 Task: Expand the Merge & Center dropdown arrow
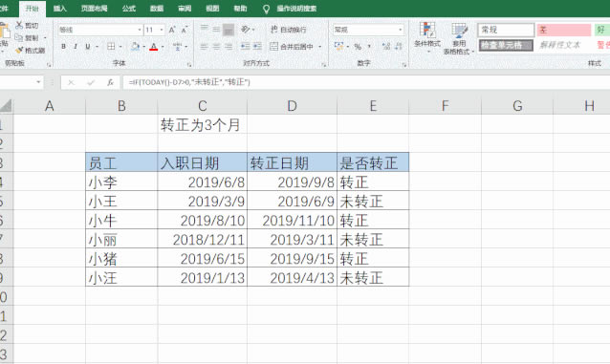coord(320,47)
